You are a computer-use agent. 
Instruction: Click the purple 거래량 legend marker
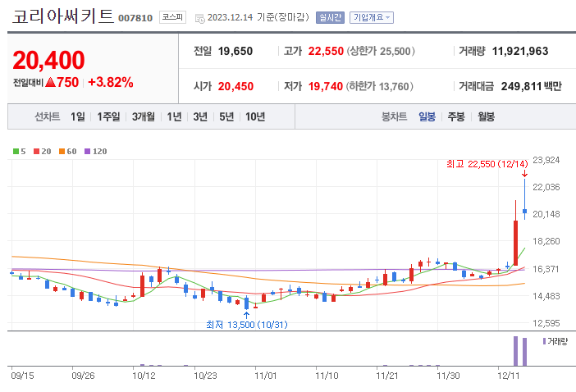[544, 341]
